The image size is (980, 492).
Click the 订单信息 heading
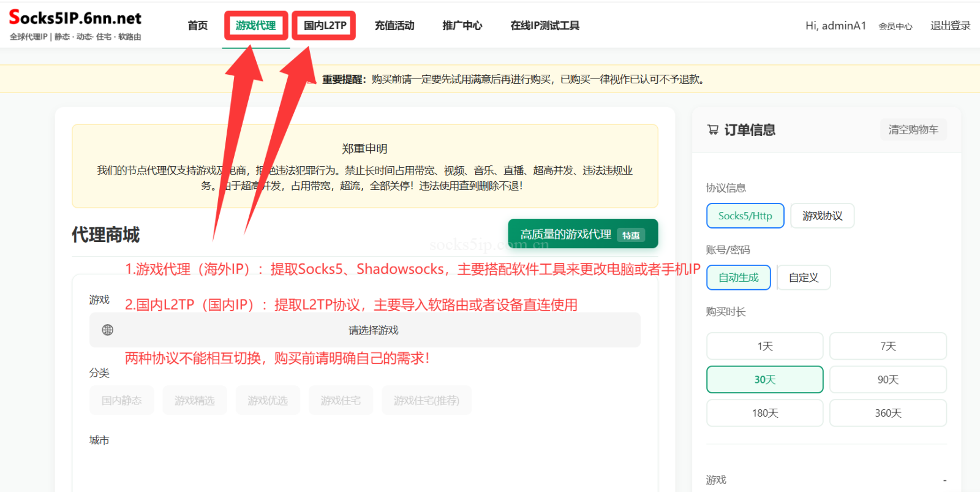750,130
